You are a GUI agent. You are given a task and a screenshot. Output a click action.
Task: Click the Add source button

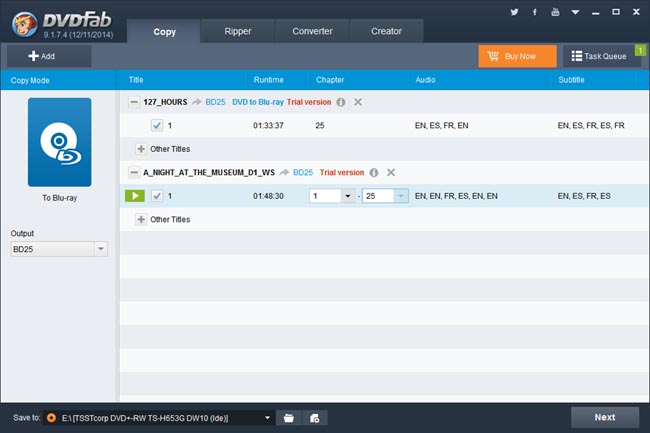(49, 56)
